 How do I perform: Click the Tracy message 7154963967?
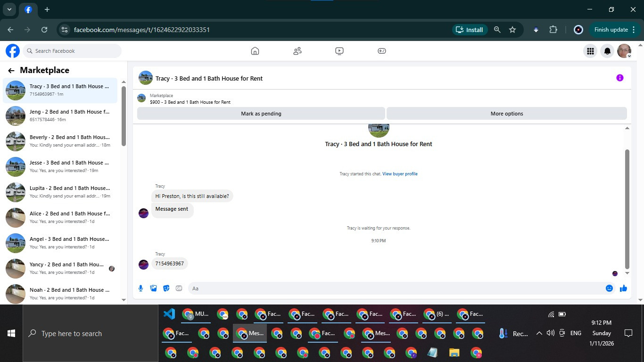(170, 263)
